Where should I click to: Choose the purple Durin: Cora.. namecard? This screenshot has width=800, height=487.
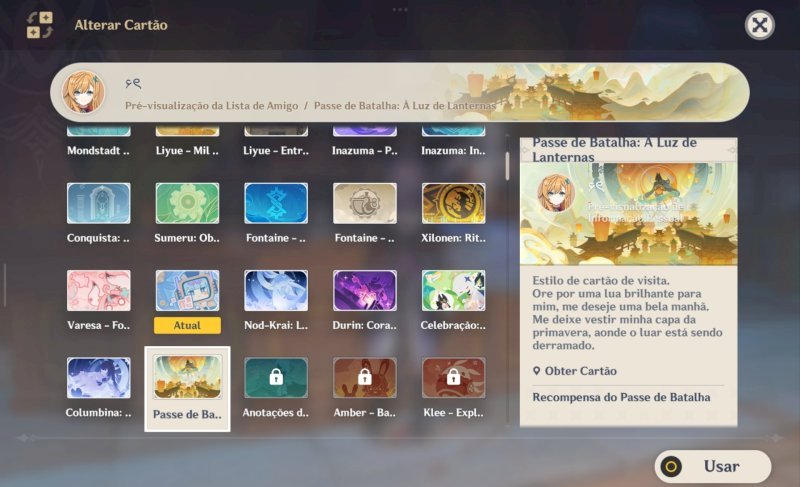[x=365, y=290]
